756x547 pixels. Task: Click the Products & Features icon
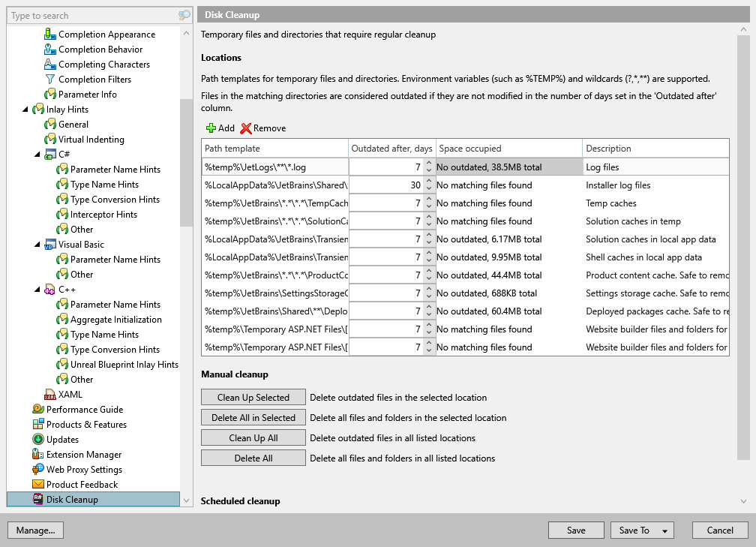(38, 425)
